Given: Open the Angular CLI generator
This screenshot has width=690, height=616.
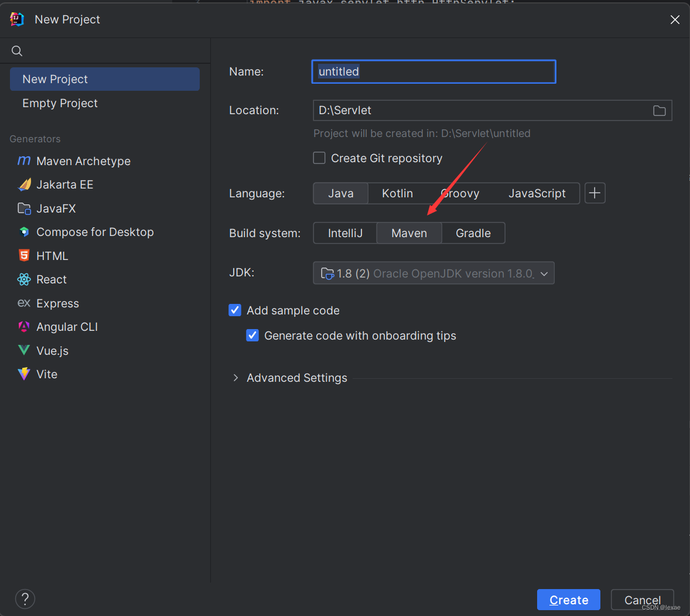Looking at the screenshot, I should coord(105,327).
